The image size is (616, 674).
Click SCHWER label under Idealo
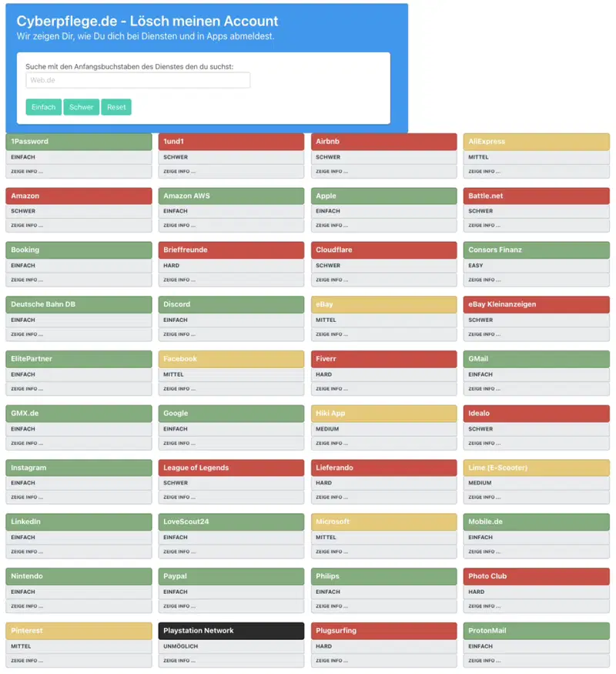tap(480, 429)
